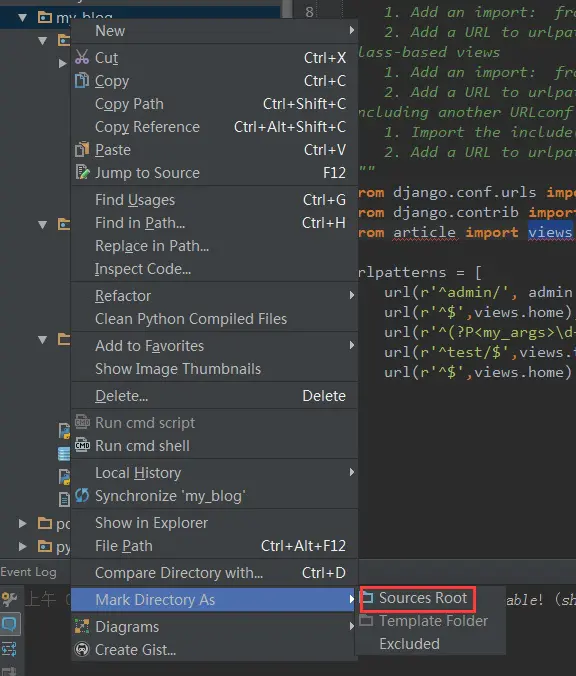Expand the Refactor submenu arrow
Image resolution: width=576 pixels, height=676 pixels.
(x=352, y=295)
